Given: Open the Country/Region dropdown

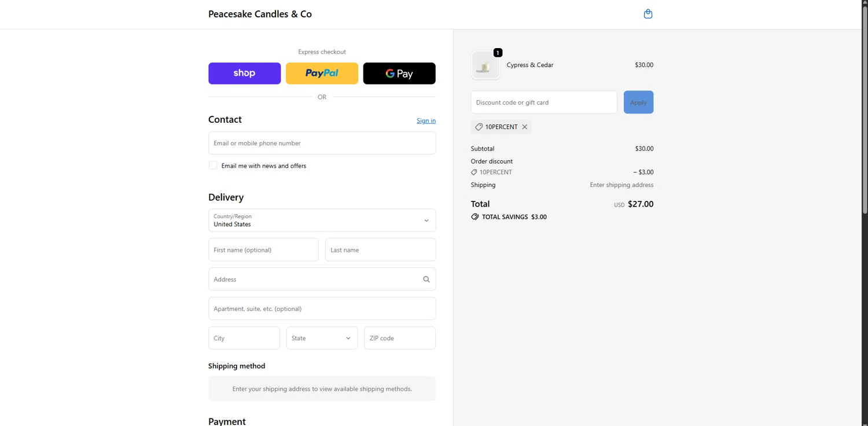Looking at the screenshot, I should (322, 220).
